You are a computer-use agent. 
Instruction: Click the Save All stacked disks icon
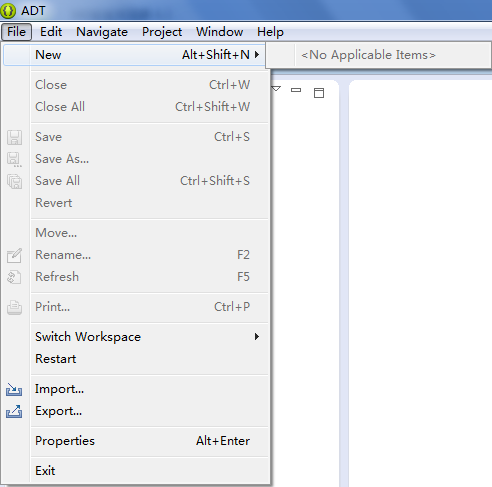point(14,181)
